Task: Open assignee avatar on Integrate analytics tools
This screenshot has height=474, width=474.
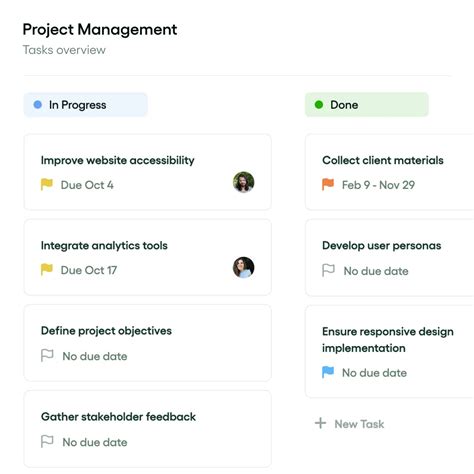Action: coord(243,267)
